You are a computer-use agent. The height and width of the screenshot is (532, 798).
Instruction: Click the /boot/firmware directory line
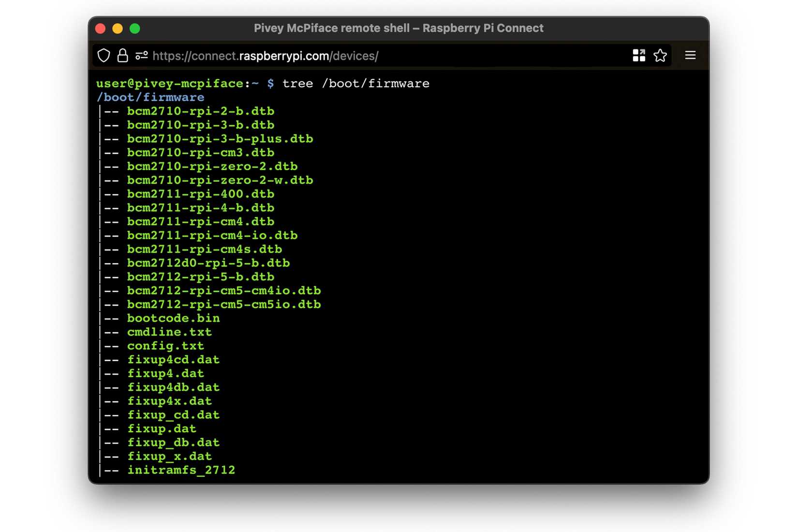pyautogui.click(x=150, y=97)
